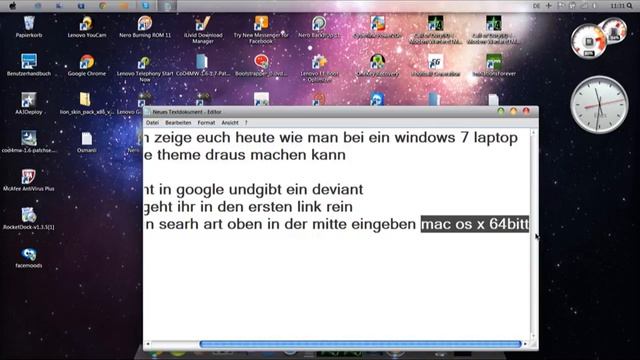Select the RocketDock-v1.3.5[1] installer icon
This screenshot has height=360, width=640.
click(29, 218)
